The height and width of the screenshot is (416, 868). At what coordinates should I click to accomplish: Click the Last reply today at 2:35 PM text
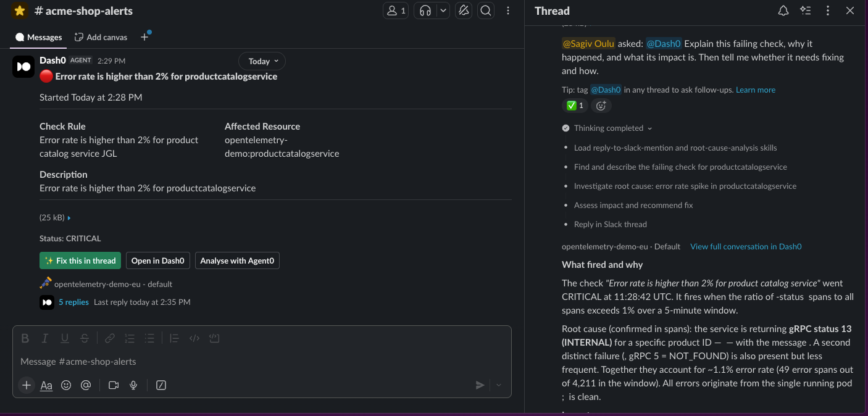142,302
